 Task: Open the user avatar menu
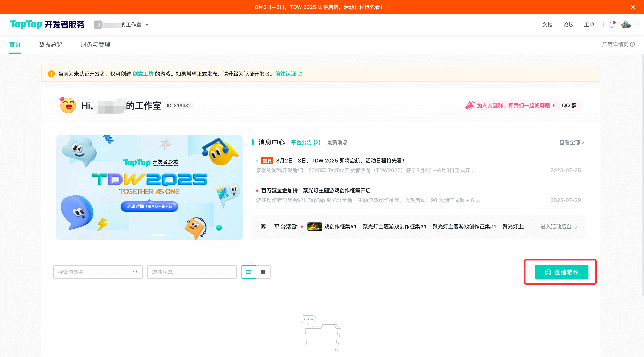pyautogui.click(x=626, y=24)
